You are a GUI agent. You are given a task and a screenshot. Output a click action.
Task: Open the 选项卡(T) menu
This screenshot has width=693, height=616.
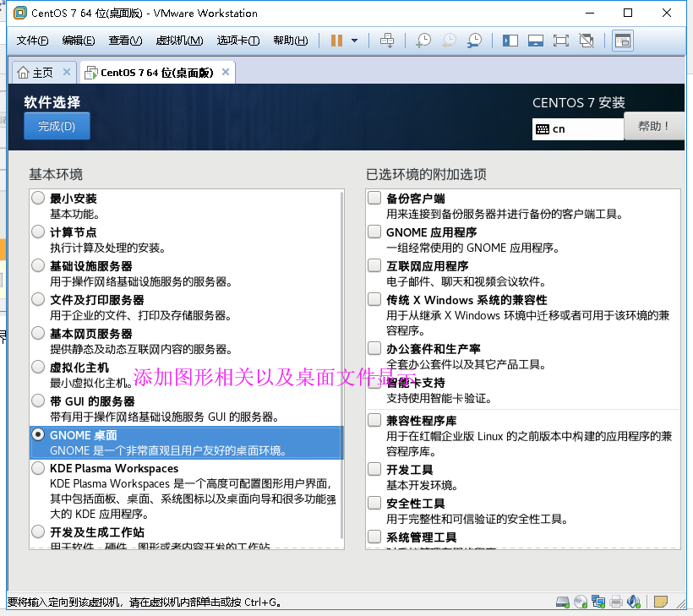point(238,41)
